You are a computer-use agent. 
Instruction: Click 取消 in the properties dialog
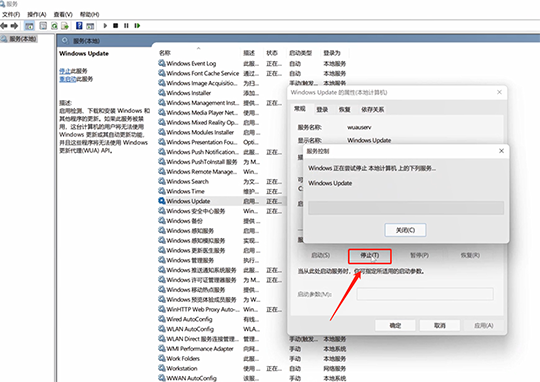click(440, 326)
